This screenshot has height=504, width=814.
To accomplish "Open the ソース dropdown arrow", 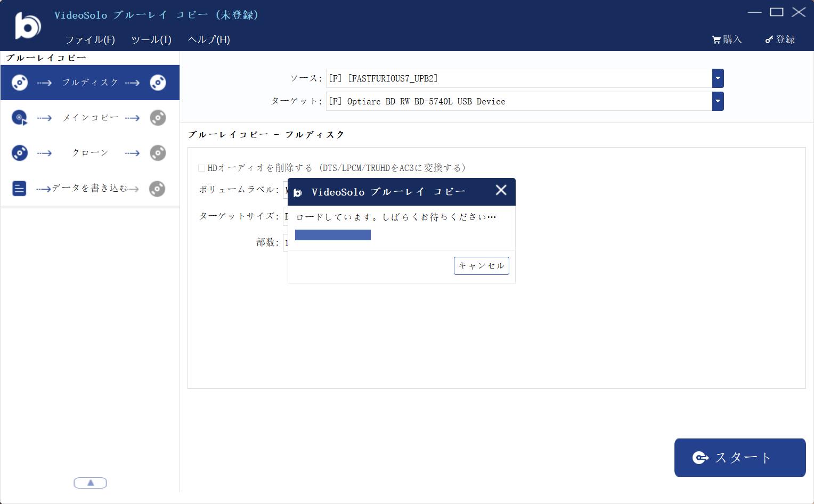I will (x=718, y=78).
